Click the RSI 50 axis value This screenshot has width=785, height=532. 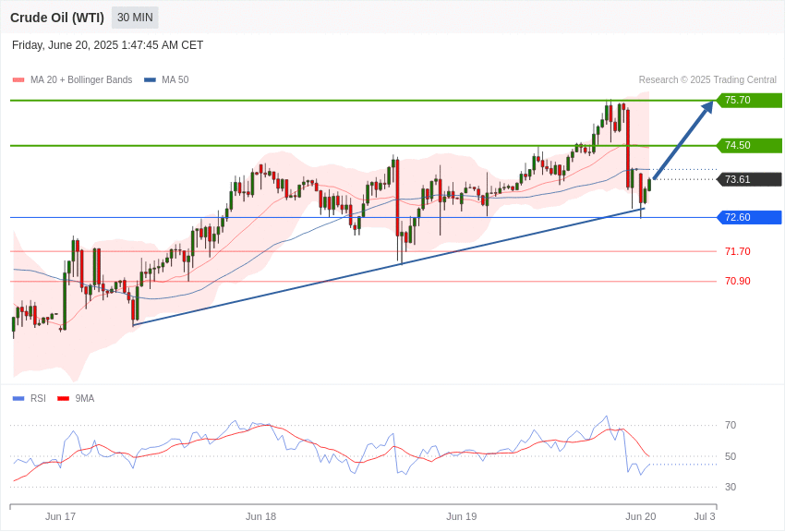click(x=731, y=456)
